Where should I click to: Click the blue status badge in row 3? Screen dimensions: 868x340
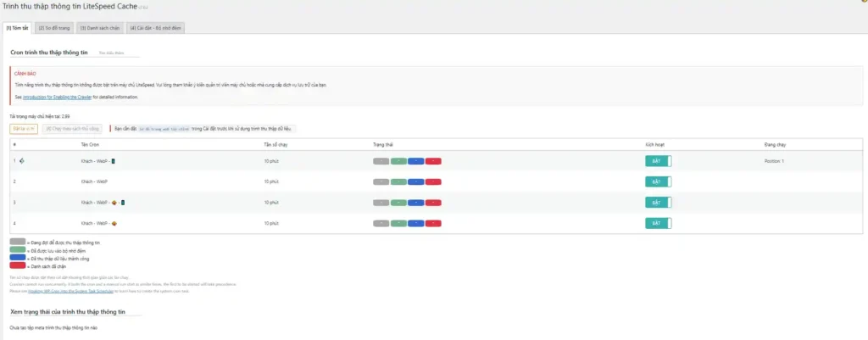pos(415,203)
